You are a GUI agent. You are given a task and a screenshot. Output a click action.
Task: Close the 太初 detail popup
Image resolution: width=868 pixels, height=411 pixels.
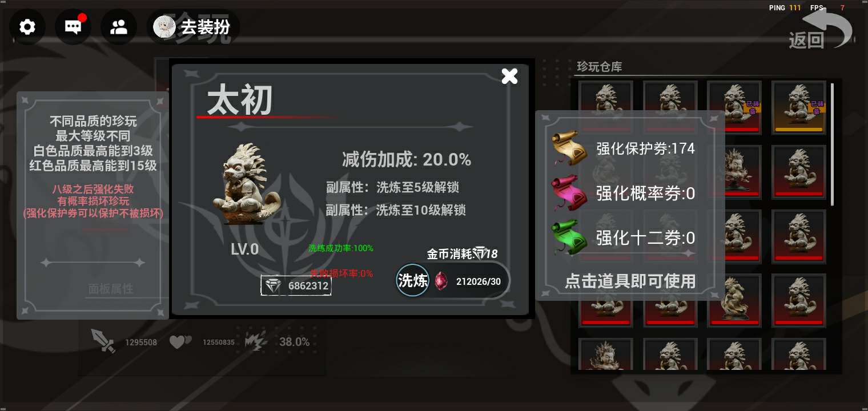(x=509, y=76)
